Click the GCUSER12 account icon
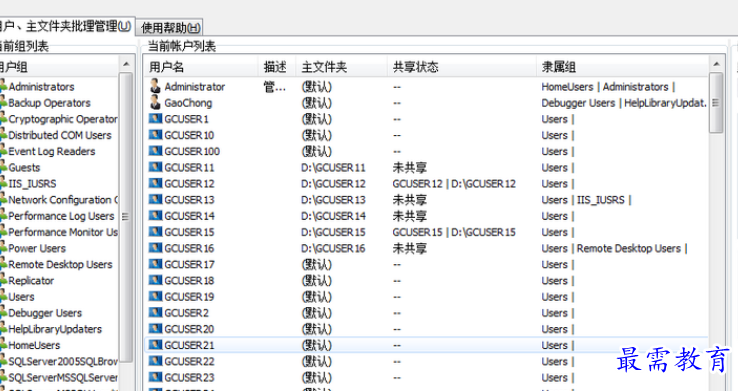Image resolution: width=738 pixels, height=391 pixels. (x=155, y=183)
